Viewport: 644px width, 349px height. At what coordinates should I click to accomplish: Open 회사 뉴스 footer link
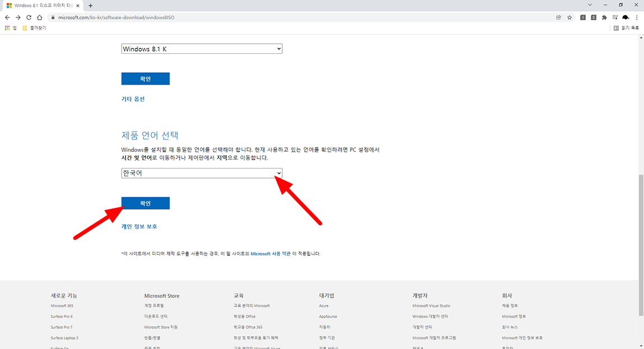tap(510, 327)
